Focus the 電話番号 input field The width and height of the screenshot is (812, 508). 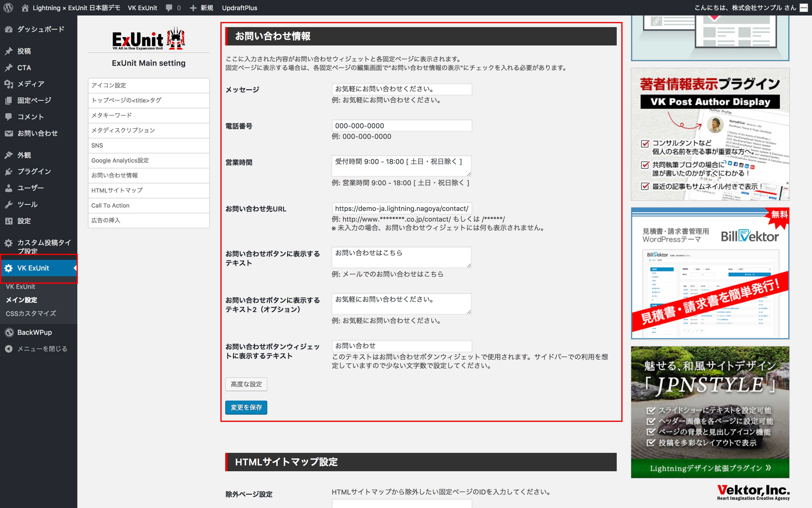tap(402, 126)
